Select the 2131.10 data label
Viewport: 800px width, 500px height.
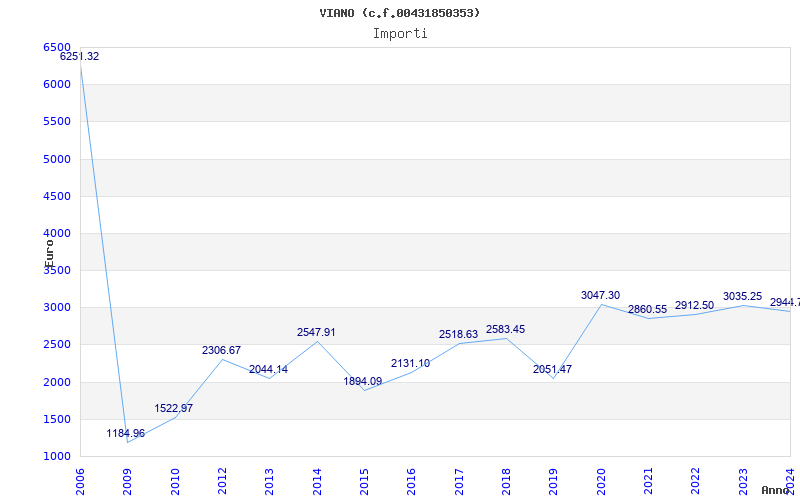(411, 364)
